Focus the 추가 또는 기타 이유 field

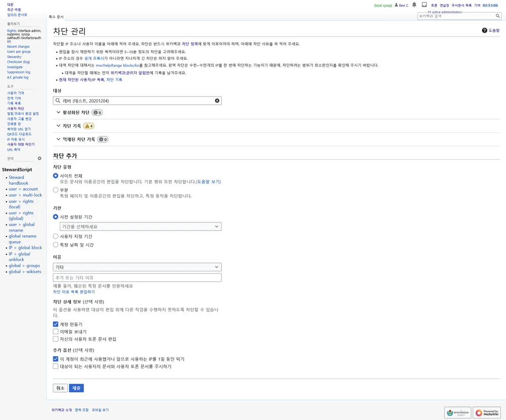tap(137, 277)
